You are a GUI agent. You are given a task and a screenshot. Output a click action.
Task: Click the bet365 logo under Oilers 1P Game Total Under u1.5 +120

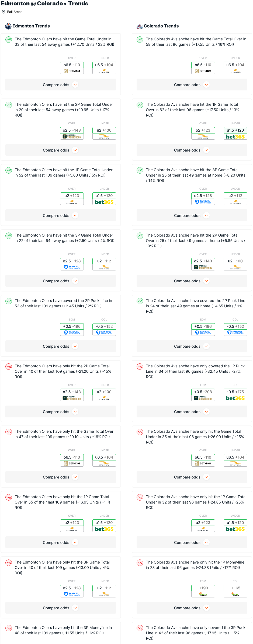pos(104,202)
